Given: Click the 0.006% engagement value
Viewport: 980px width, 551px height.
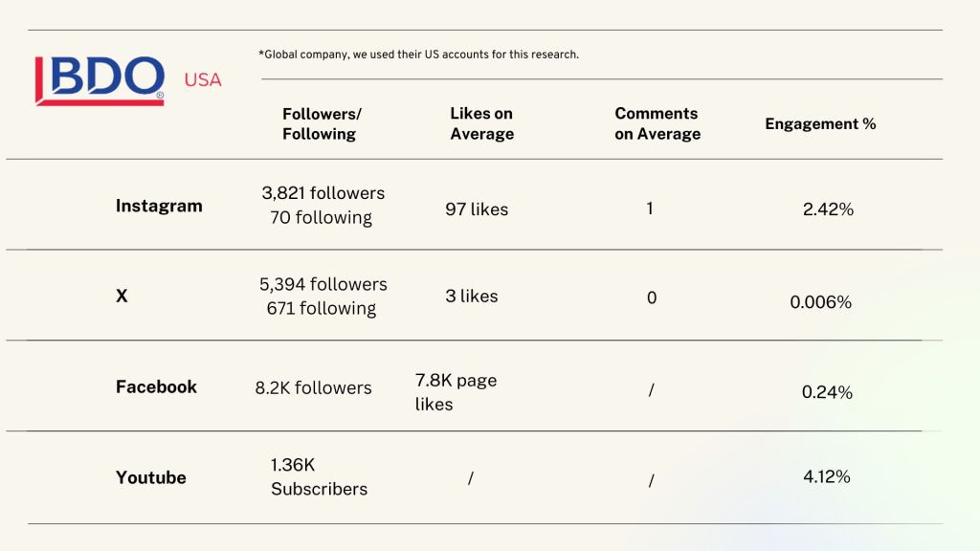Looking at the screenshot, I should tap(820, 302).
